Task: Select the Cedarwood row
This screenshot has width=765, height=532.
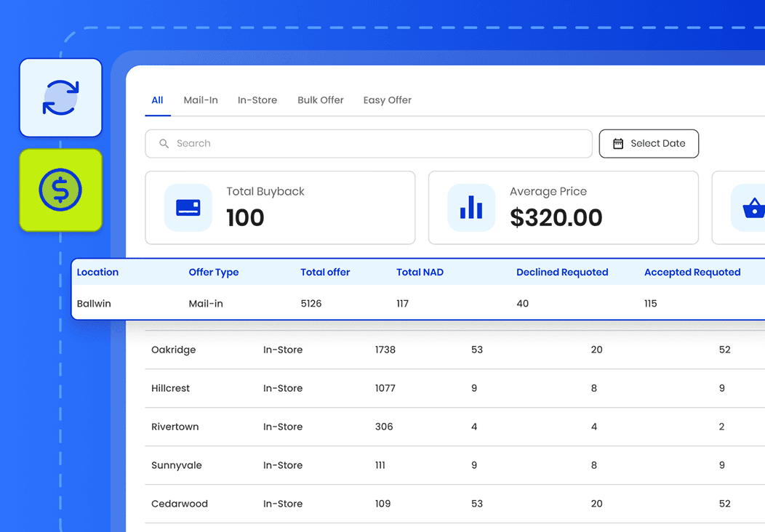Action: click(x=454, y=504)
